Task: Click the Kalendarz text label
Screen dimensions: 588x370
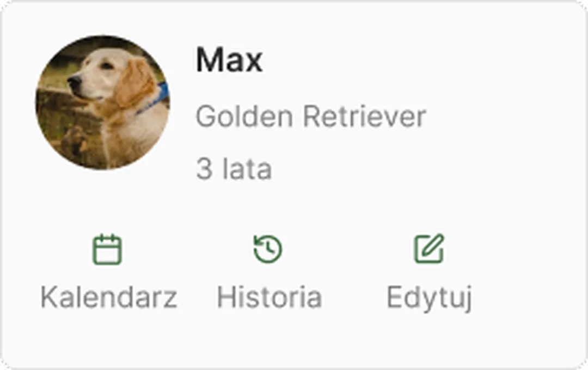Action: [109, 297]
